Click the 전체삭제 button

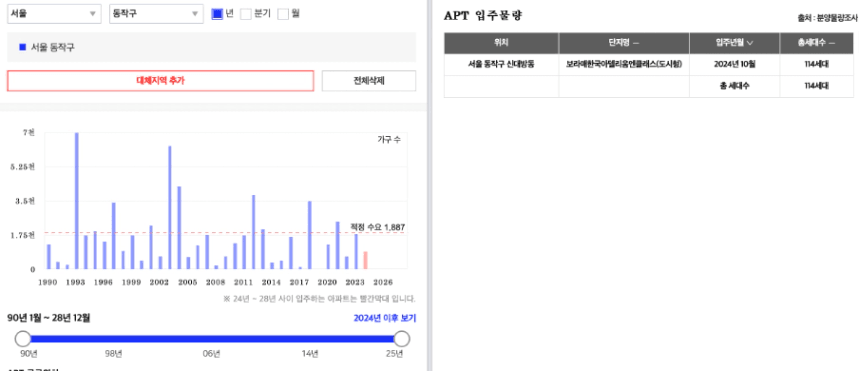[369, 81]
